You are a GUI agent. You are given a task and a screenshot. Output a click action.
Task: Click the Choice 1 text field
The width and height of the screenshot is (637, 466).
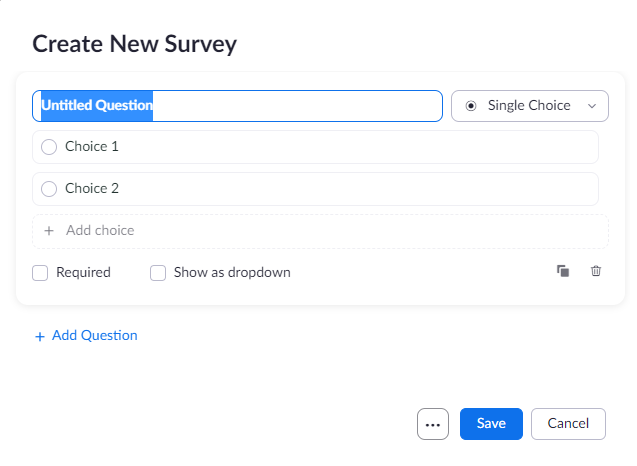pos(330,147)
